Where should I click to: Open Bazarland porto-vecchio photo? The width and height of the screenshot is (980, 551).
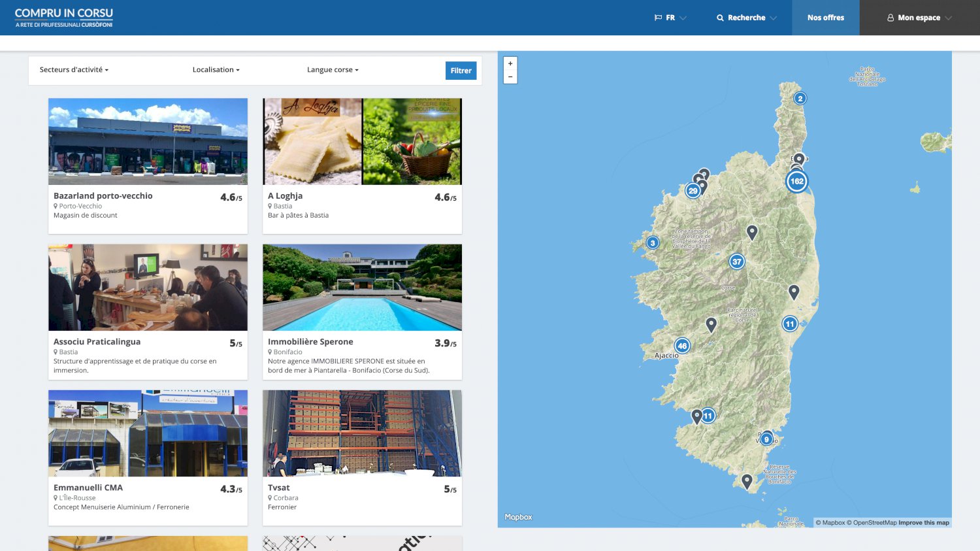pyautogui.click(x=148, y=141)
